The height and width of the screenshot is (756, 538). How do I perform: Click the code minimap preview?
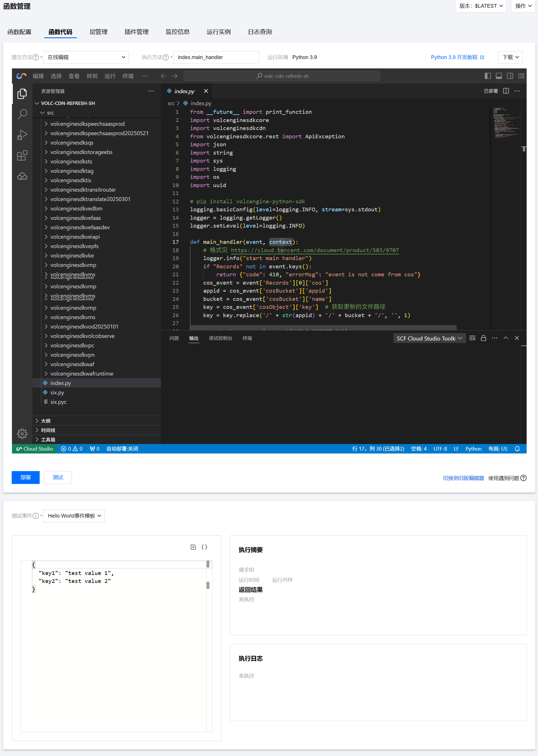[x=505, y=123]
